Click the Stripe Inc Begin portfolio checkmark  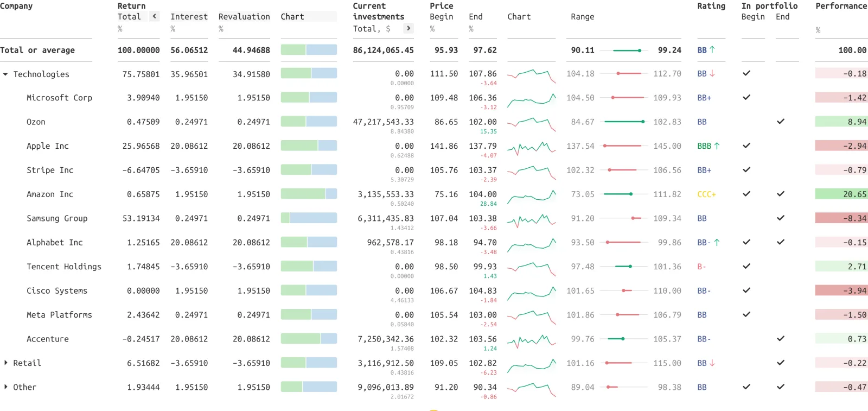point(746,170)
